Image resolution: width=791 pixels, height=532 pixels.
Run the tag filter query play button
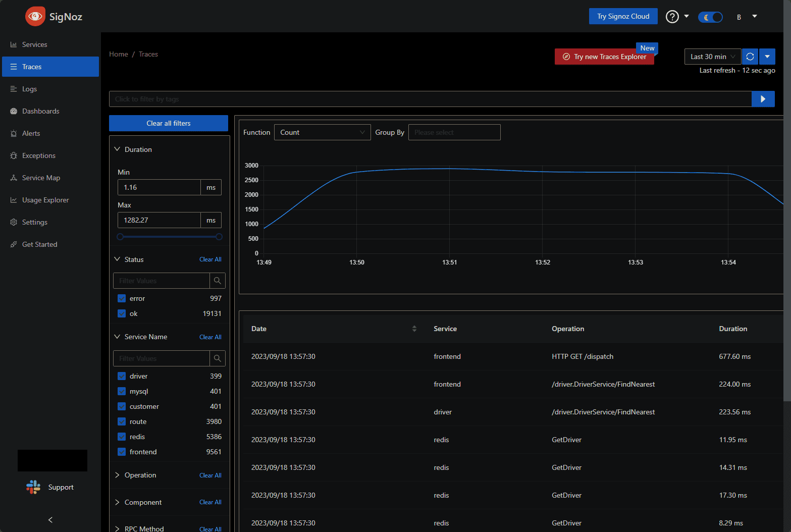[x=763, y=99]
